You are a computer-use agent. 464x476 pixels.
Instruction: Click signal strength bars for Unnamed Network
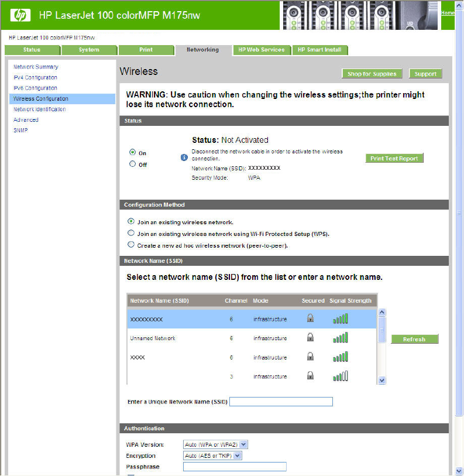(340, 338)
